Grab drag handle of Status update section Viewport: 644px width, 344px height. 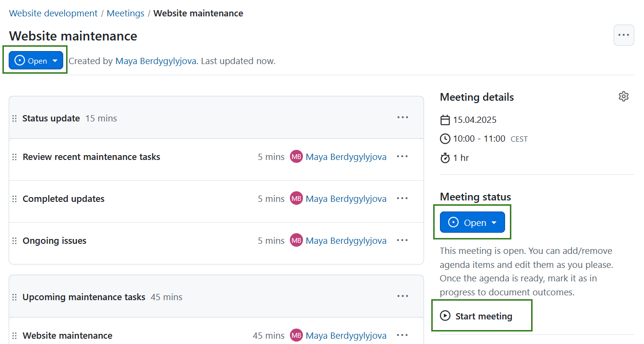pos(14,119)
